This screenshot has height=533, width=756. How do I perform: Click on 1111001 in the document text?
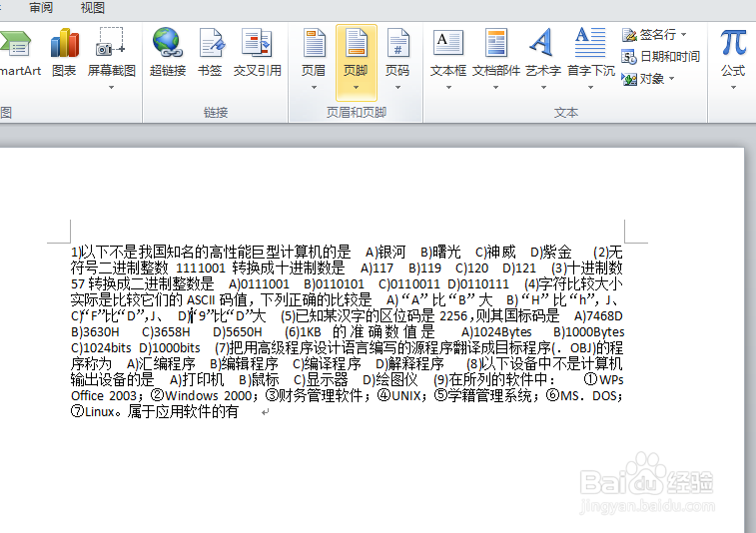201,267
